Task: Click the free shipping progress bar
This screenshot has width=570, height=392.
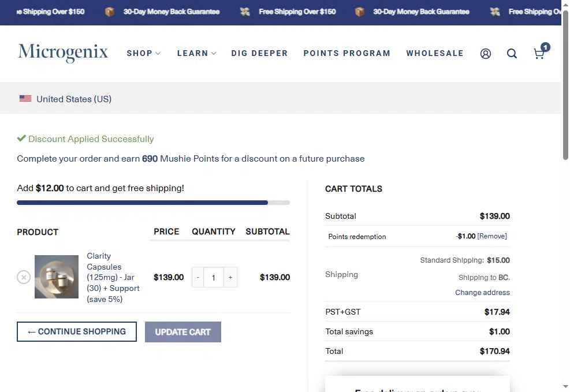Action: 153,203
